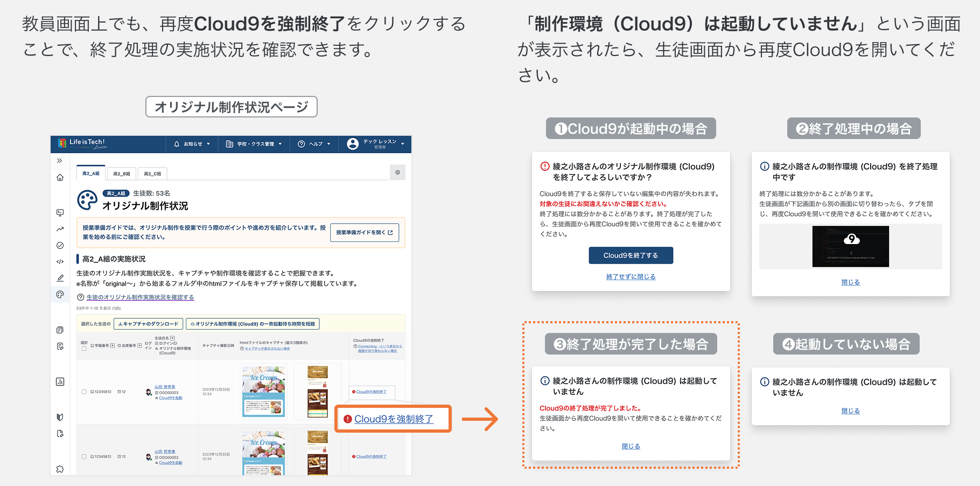Open the ヘルプ menu
980x486 pixels.
click(314, 144)
